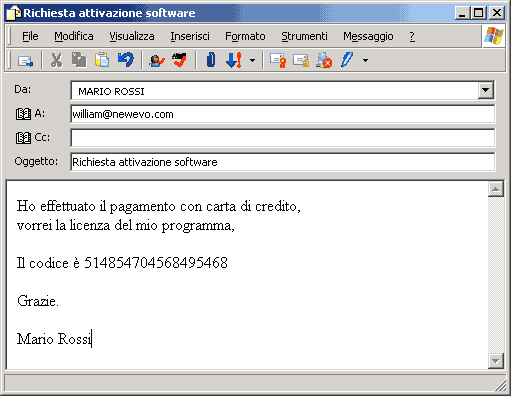Set message priority icon
This screenshot has width=511, height=396.
234,60
